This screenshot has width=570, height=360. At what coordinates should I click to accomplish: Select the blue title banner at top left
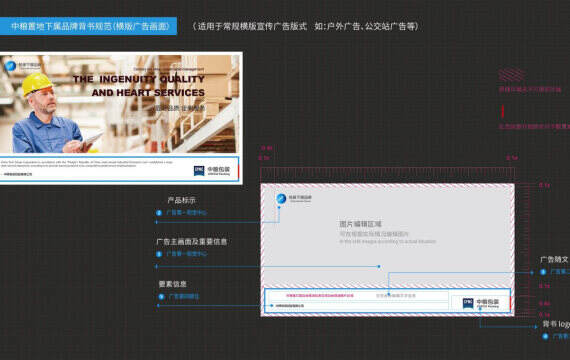pos(88,26)
